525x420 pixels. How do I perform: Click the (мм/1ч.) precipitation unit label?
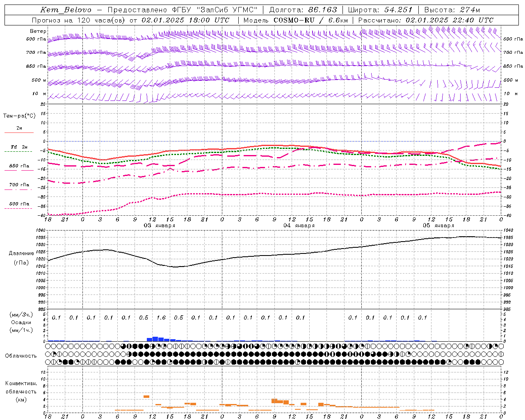point(21,330)
